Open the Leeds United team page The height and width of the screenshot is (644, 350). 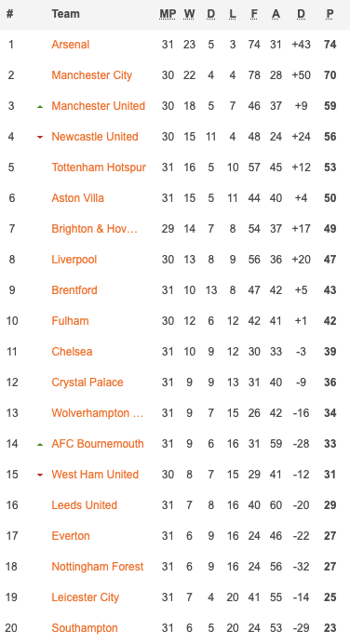[84, 505]
